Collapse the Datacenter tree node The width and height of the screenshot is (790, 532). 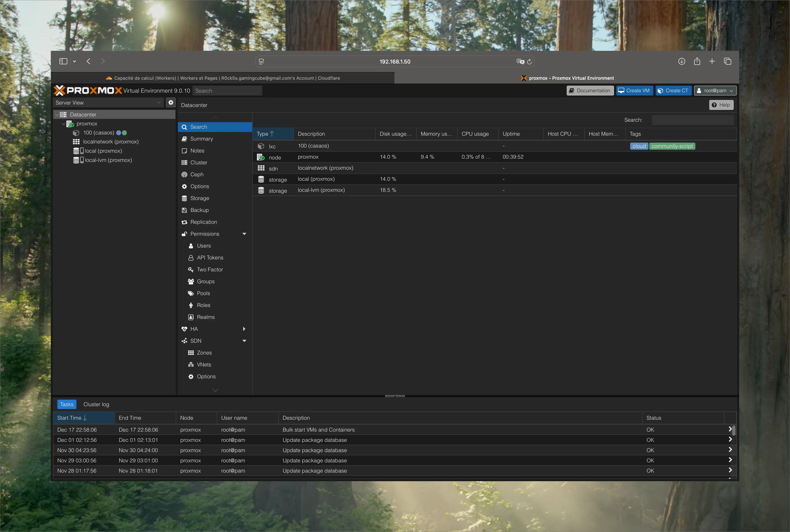click(x=57, y=115)
